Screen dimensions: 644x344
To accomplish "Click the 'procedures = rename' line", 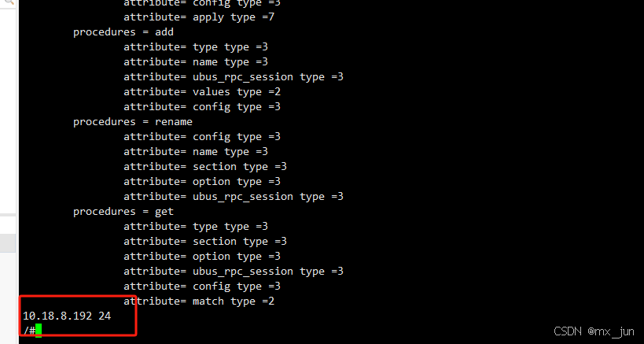I will click(133, 122).
